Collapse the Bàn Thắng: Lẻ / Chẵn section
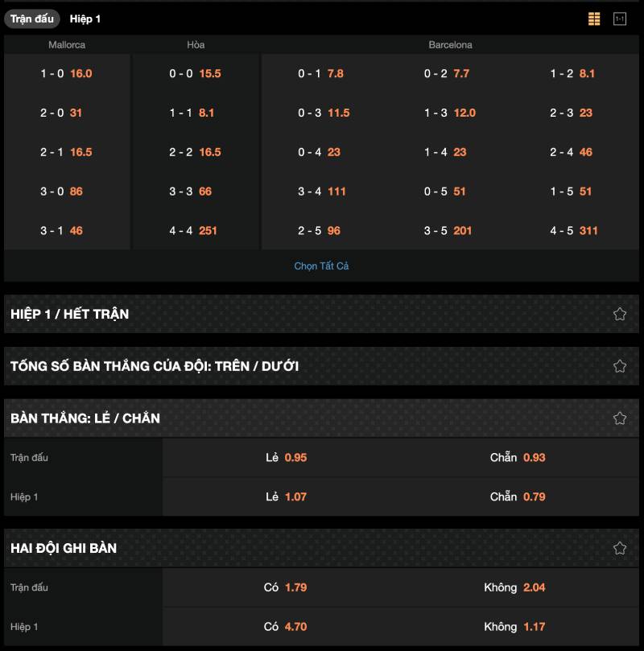Screen dimensions: 644x651 [85, 418]
